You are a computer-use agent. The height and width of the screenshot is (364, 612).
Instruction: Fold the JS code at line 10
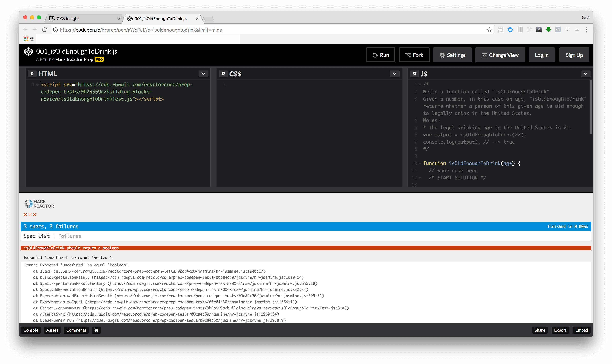(420, 164)
